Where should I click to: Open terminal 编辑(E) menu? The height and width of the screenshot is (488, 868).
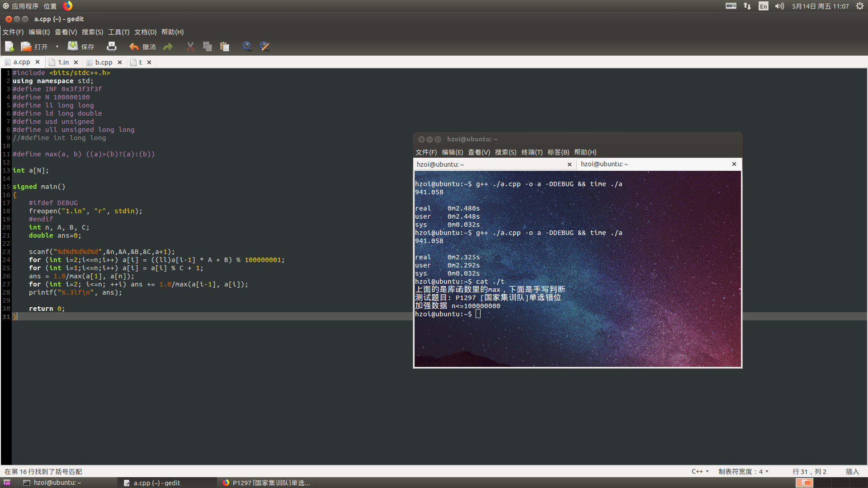click(x=453, y=152)
